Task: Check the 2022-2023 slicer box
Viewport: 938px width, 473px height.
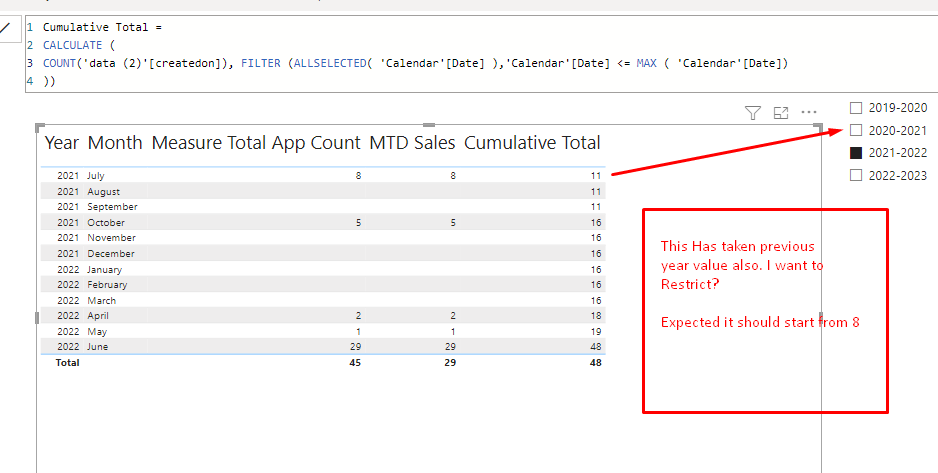Action: click(856, 175)
